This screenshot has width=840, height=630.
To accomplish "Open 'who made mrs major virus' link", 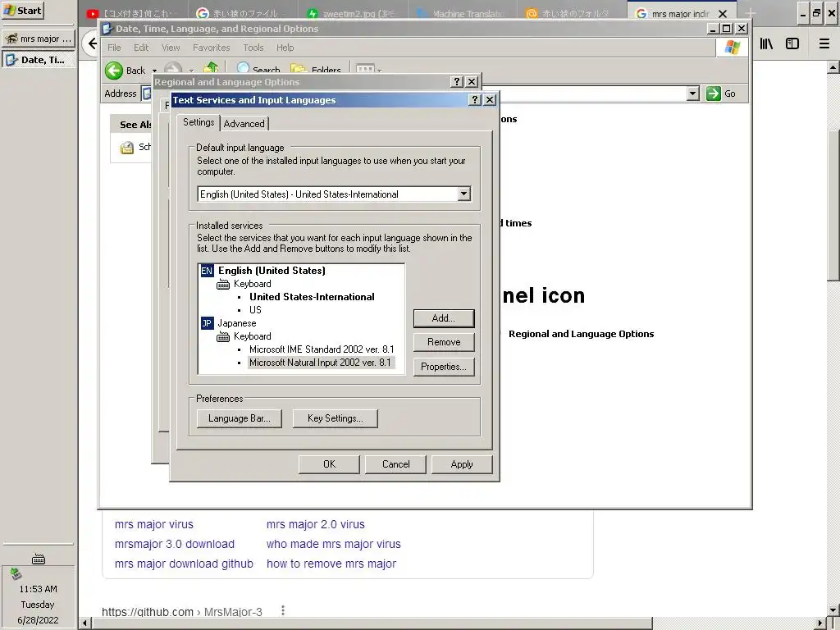I will (x=333, y=545).
